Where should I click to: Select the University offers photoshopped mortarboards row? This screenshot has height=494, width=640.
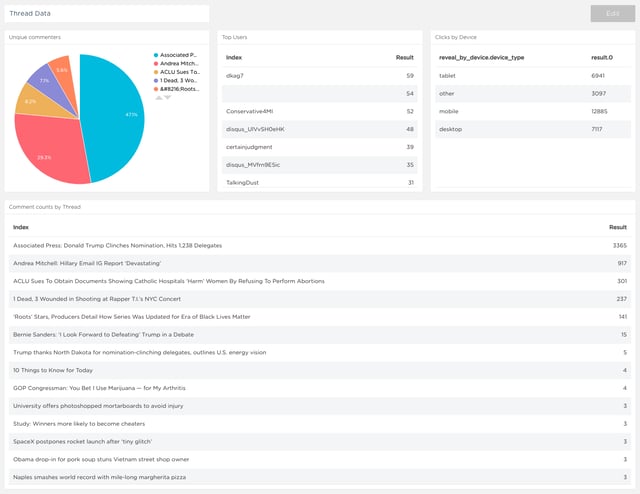click(x=320, y=406)
